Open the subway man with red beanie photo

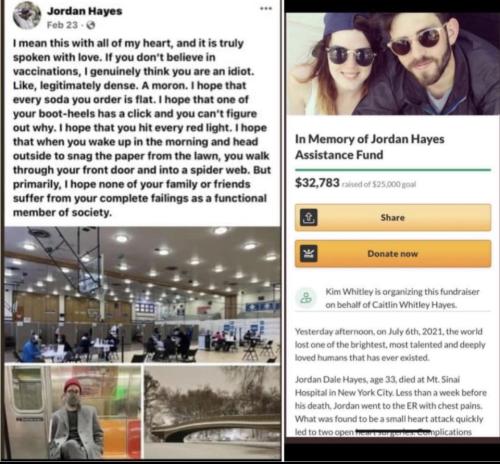(73, 412)
